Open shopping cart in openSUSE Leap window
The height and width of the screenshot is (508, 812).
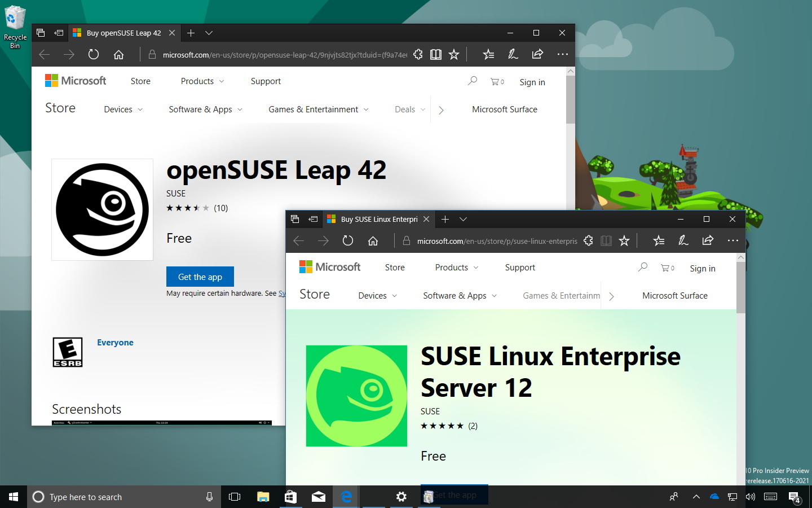coord(497,82)
